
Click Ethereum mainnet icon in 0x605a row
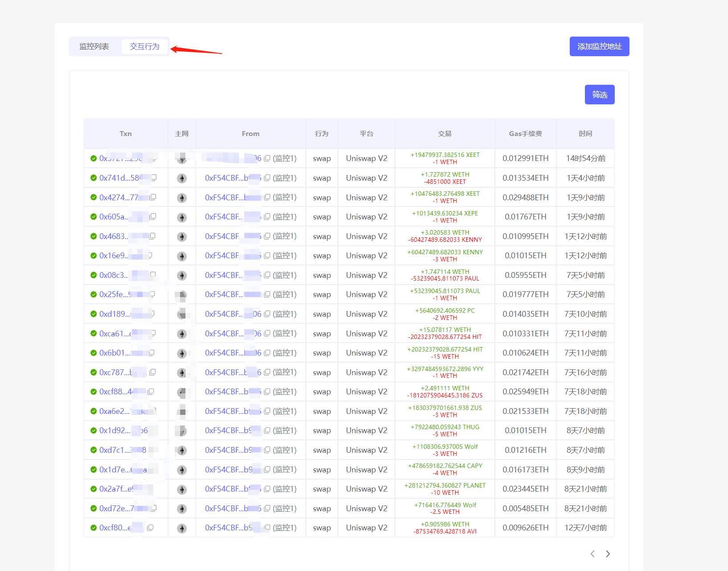pyautogui.click(x=182, y=217)
